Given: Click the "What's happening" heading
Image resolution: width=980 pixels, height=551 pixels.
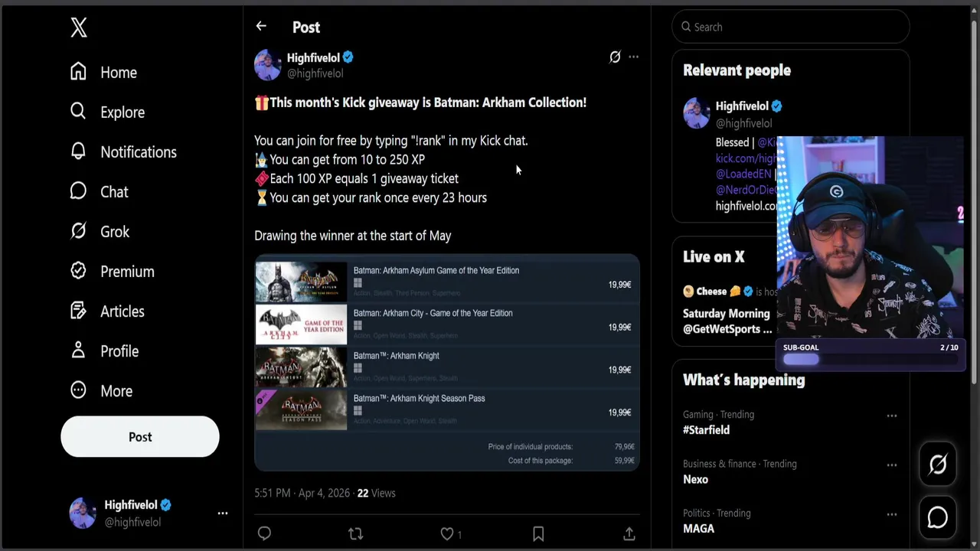Looking at the screenshot, I should tap(744, 380).
